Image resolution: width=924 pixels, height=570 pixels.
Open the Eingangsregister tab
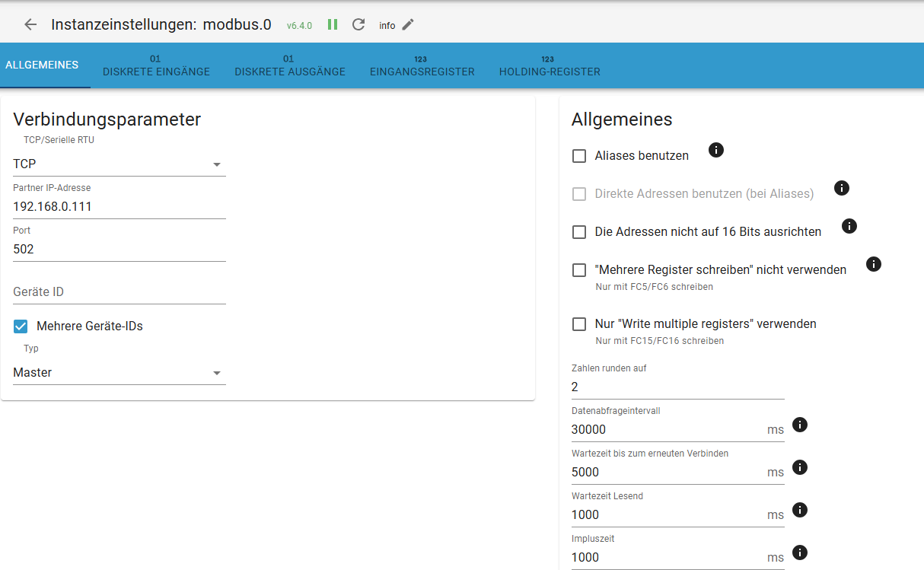click(422, 66)
